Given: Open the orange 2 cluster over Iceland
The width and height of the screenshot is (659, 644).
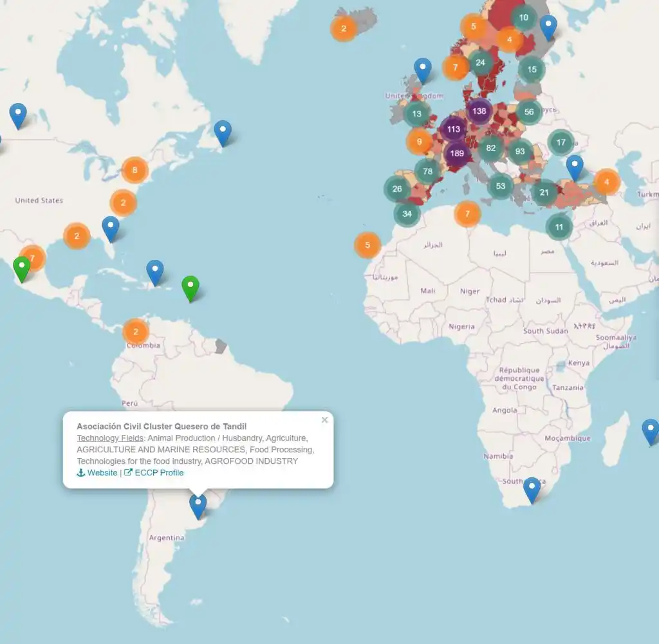Looking at the screenshot, I should coord(344,28).
